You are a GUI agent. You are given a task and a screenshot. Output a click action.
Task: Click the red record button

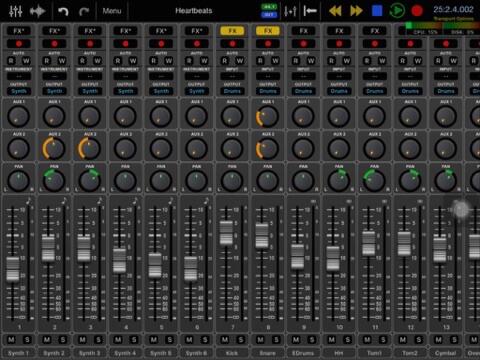[x=417, y=11]
